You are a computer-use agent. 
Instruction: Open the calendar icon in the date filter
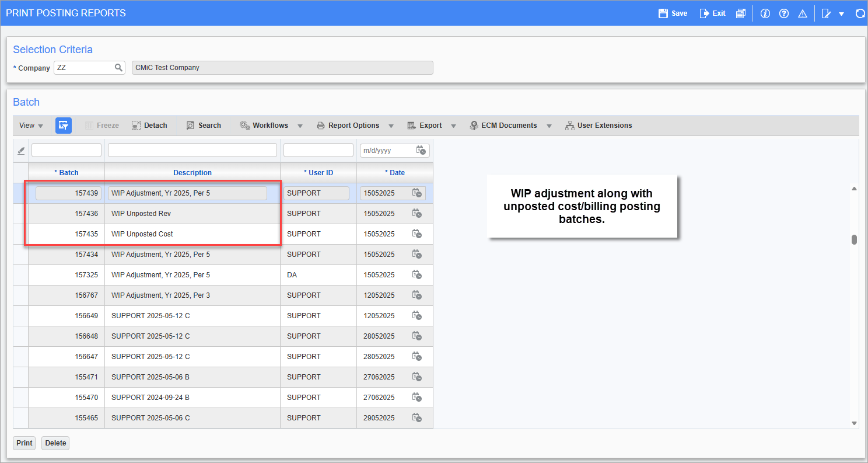tap(421, 151)
